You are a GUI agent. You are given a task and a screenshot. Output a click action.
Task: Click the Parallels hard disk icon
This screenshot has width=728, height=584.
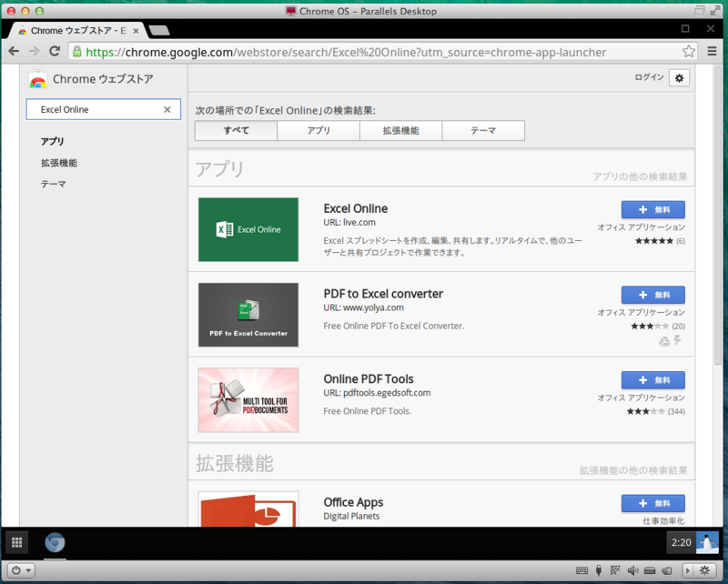click(650, 570)
